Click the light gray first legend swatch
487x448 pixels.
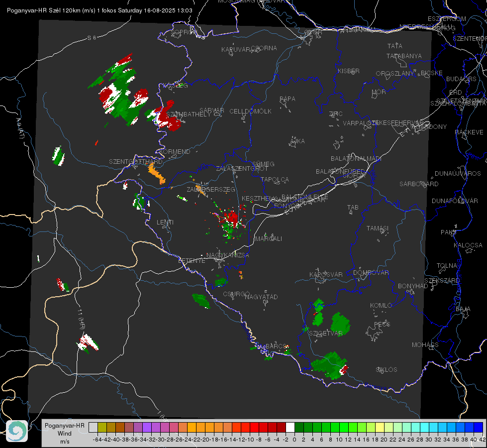pyautogui.click(x=93, y=427)
